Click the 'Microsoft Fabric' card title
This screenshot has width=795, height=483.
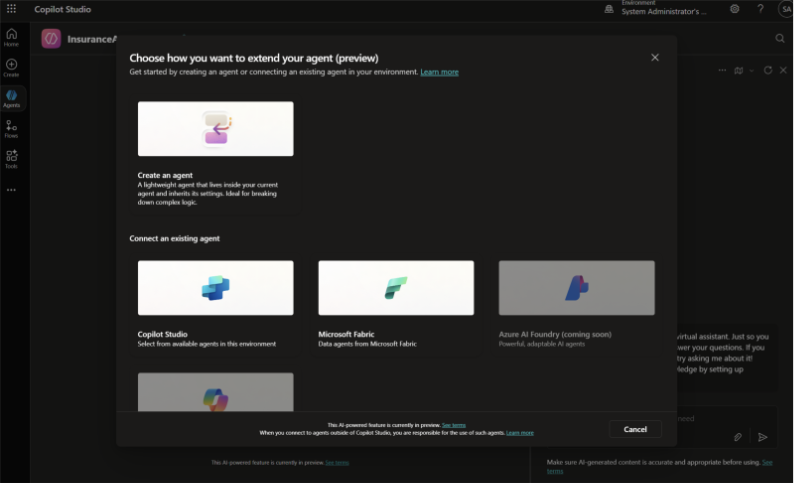(x=346, y=335)
